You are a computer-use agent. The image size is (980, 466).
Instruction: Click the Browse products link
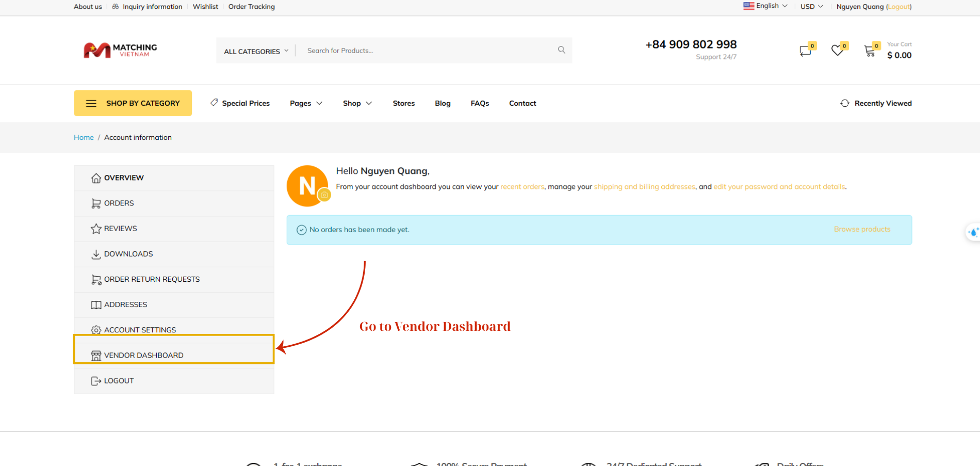[x=862, y=229]
